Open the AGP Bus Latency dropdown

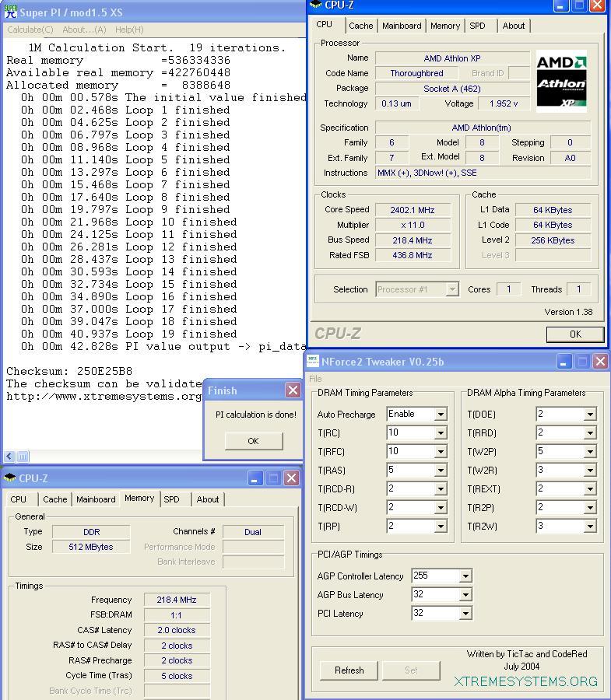[465, 595]
